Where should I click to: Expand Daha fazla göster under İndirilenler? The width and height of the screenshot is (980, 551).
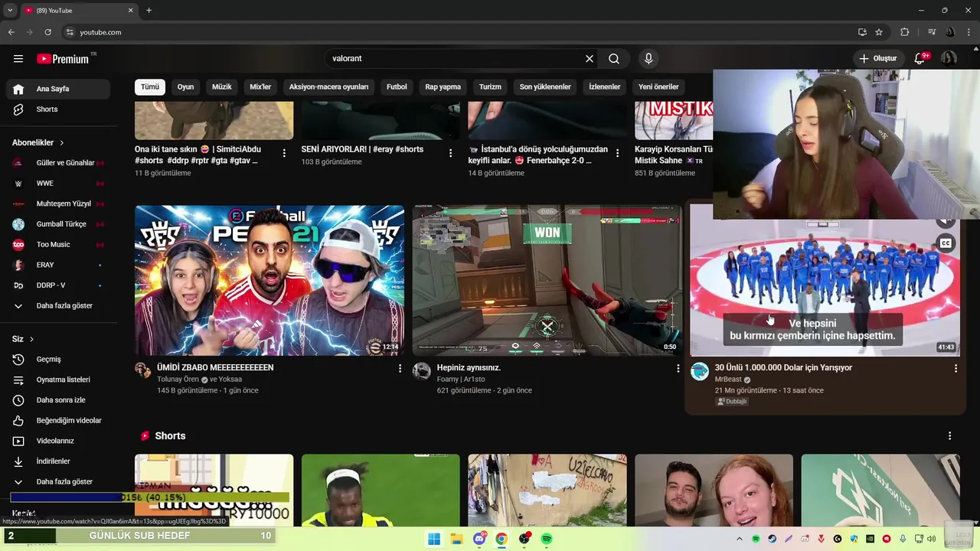coord(58,481)
